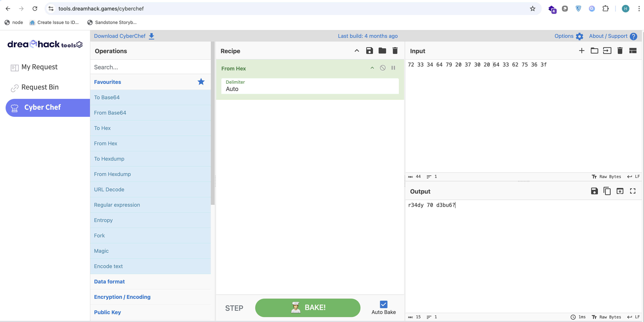Viewport: 644px width, 322px height.
Task: Add a new input tab
Action: pos(582,51)
